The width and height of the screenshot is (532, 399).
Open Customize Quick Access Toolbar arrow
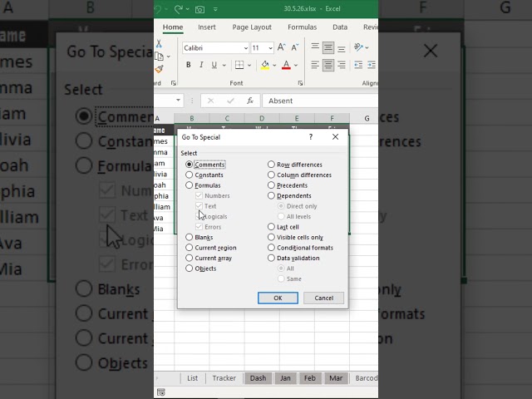pyautogui.click(x=215, y=9)
